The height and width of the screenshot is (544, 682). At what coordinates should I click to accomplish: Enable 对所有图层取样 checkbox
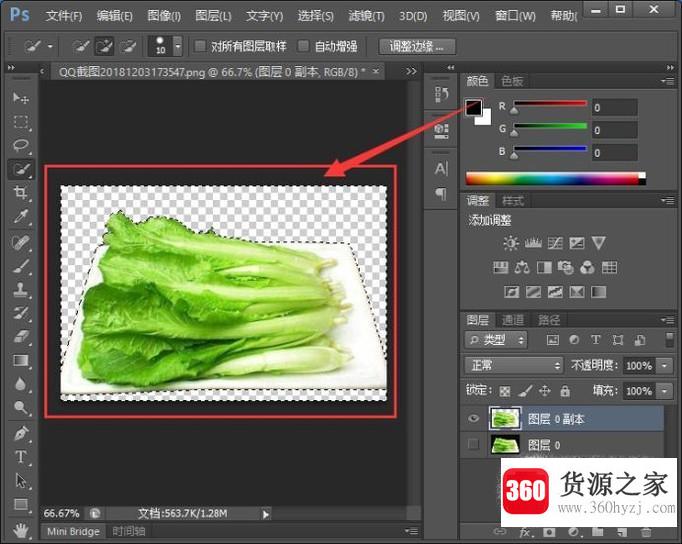click(200, 46)
